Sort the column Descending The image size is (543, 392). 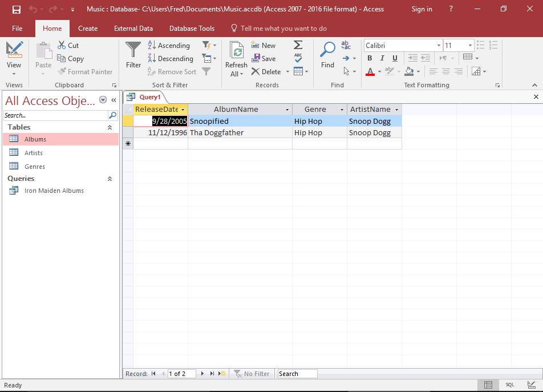[171, 59]
